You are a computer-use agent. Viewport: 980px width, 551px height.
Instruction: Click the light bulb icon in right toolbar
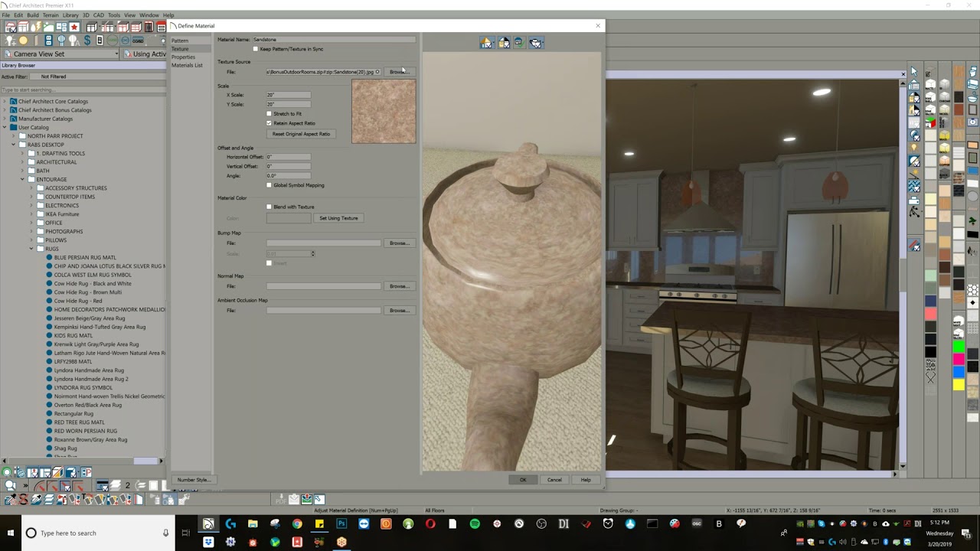point(913,147)
